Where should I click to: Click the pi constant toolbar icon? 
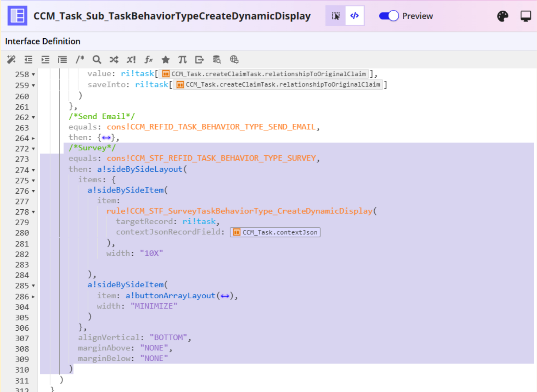click(182, 59)
